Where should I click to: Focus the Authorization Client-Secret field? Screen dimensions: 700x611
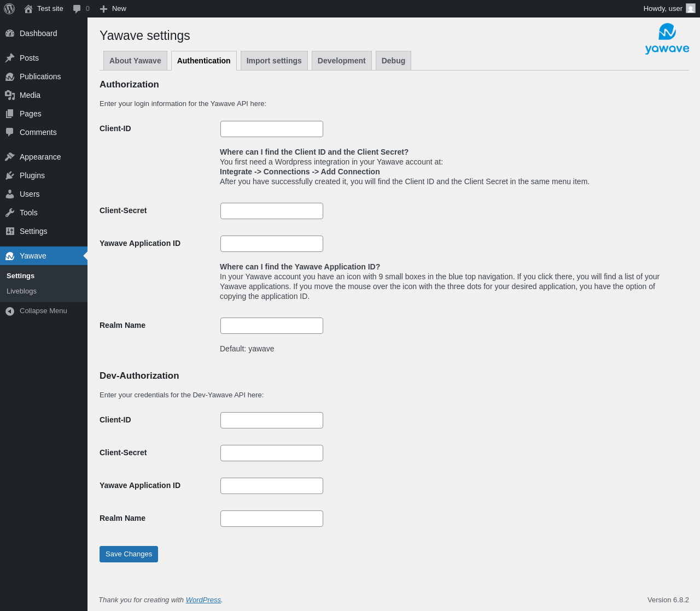272,211
